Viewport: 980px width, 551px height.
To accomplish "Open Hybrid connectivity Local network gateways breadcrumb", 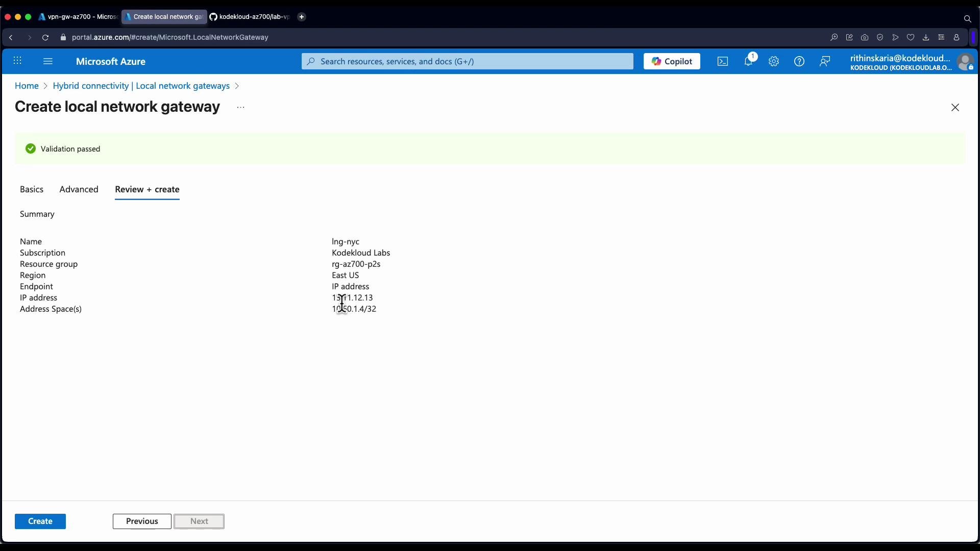I will (141, 86).
